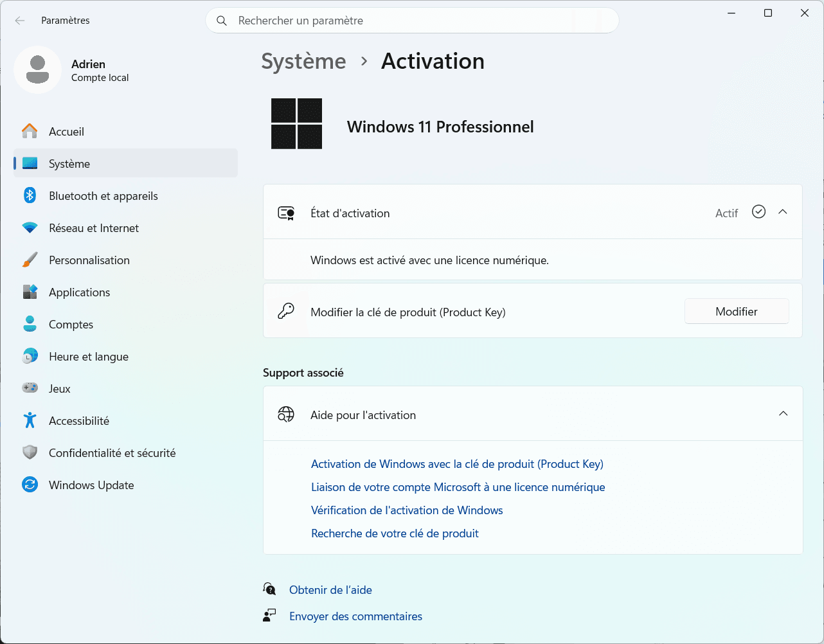The width and height of the screenshot is (824, 644).
Task: Open Liaison de votre compte Microsoft link
Action: 458,487
